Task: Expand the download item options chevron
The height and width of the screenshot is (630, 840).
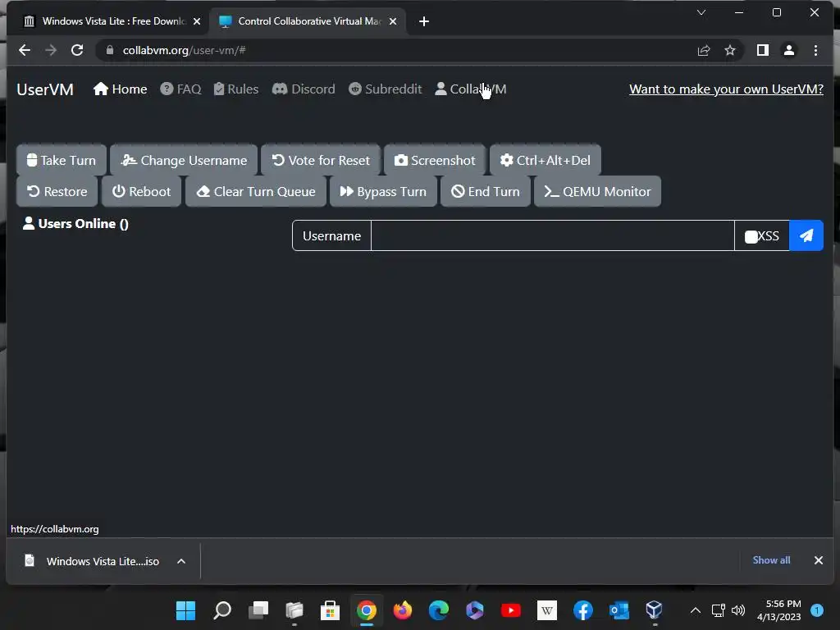Action: point(181,561)
